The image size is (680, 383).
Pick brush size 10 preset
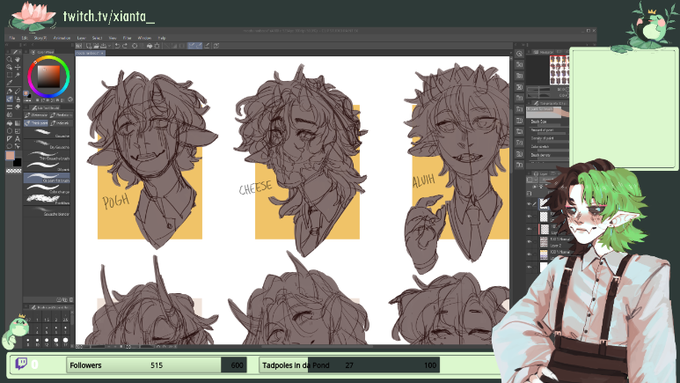tap(37, 342)
